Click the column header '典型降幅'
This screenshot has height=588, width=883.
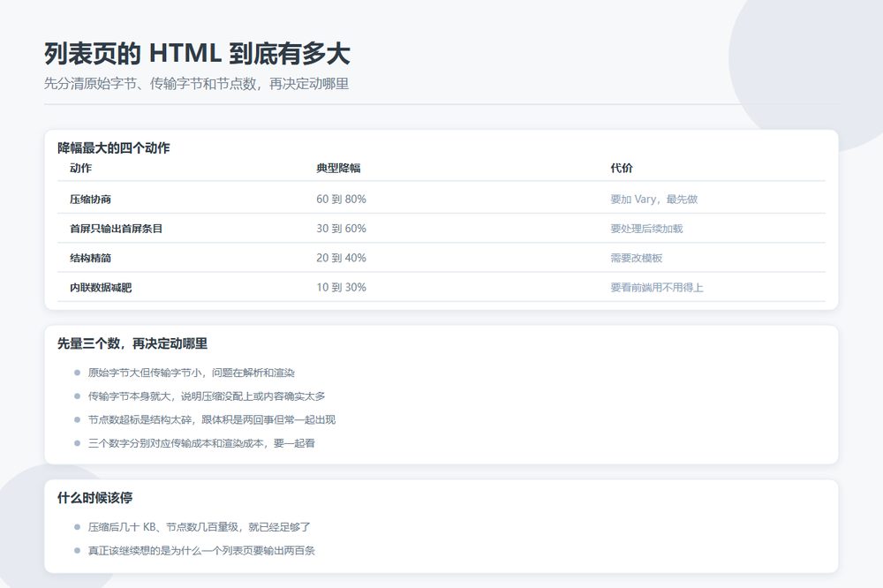338,168
